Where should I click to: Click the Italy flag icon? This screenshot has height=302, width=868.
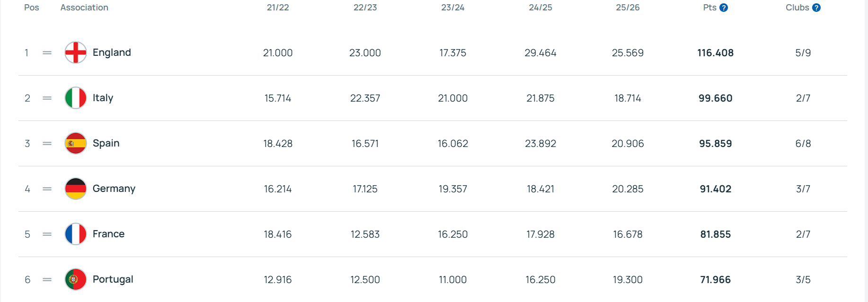click(76, 98)
